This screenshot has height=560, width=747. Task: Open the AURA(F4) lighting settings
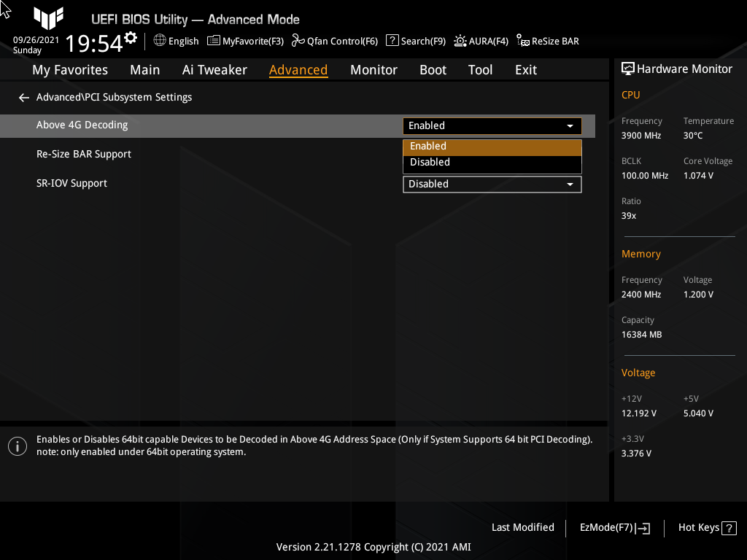point(481,41)
